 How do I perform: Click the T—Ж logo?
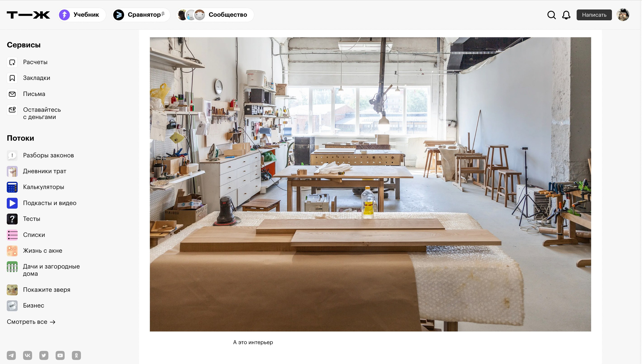28,15
